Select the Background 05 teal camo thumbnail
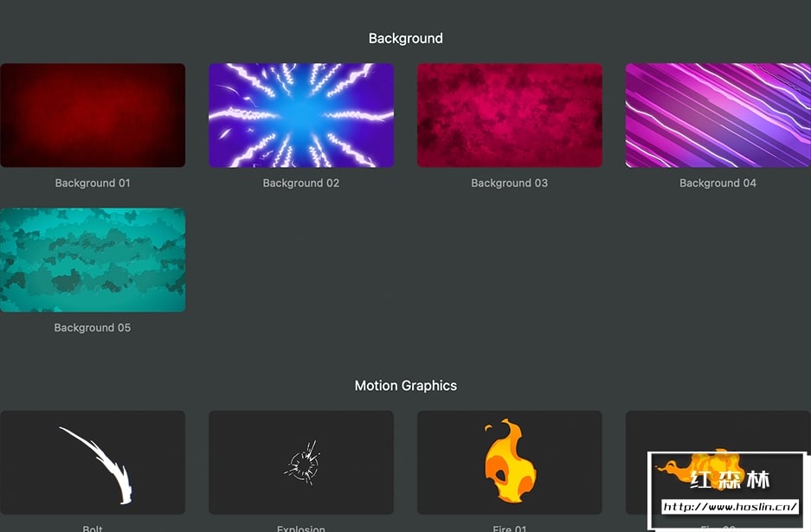The width and height of the screenshot is (811, 532). click(93, 260)
